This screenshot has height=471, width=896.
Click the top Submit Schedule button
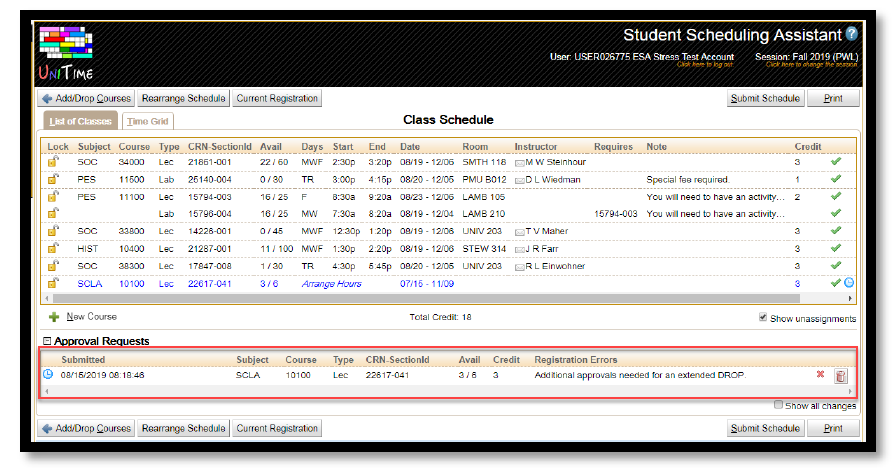click(x=765, y=98)
